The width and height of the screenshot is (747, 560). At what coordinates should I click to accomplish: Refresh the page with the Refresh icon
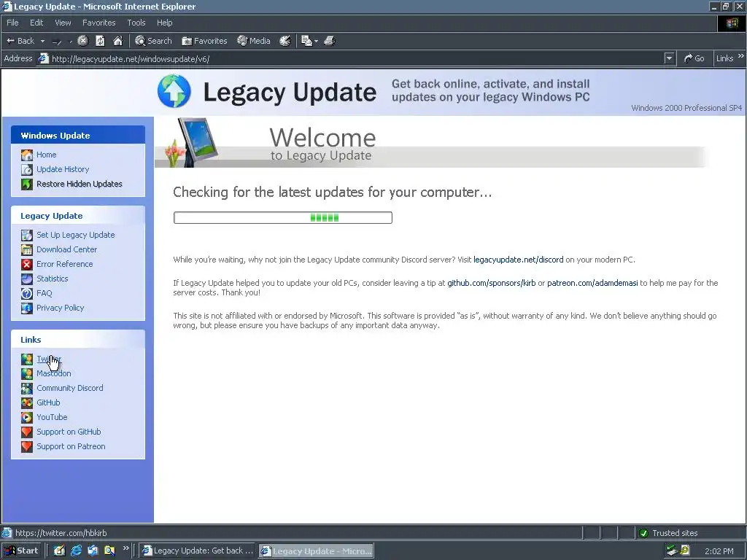pos(100,41)
